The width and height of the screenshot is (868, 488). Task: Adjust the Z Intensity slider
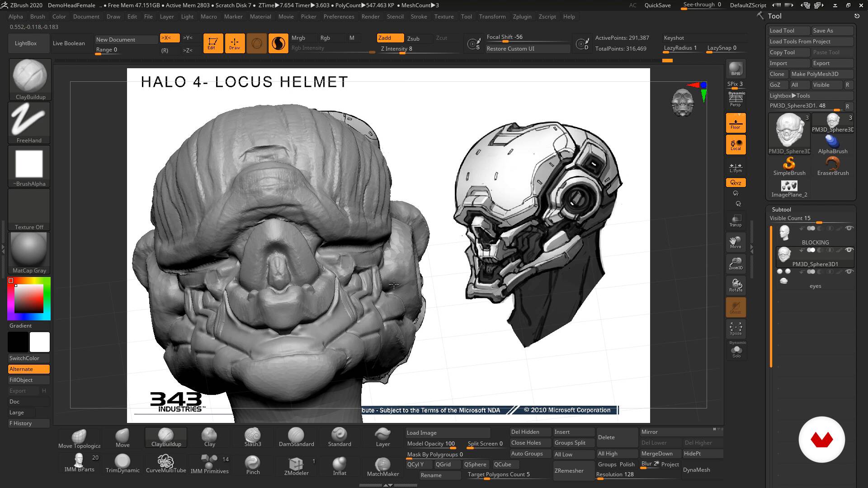420,49
